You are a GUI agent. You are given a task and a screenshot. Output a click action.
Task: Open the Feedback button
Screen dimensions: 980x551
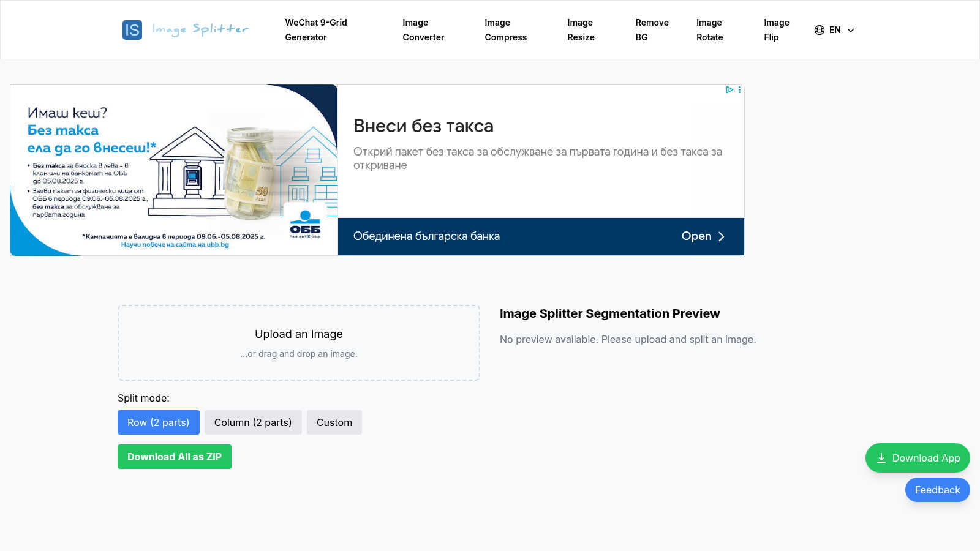938,490
